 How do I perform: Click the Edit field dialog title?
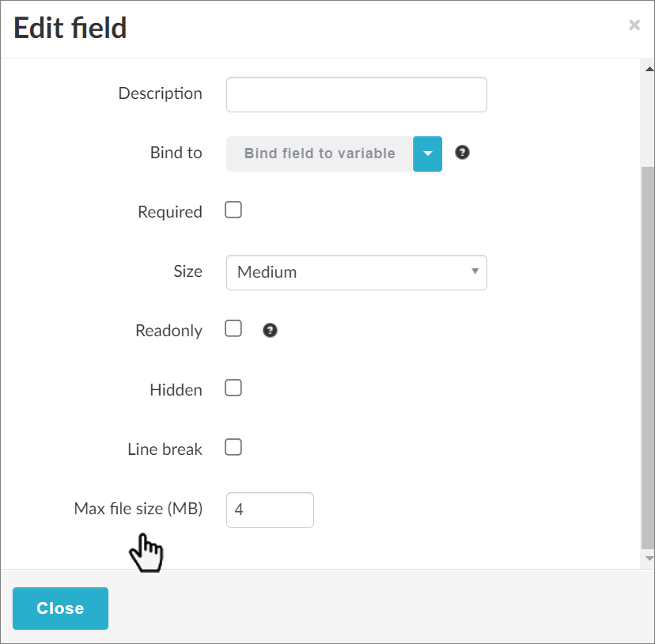click(x=70, y=28)
